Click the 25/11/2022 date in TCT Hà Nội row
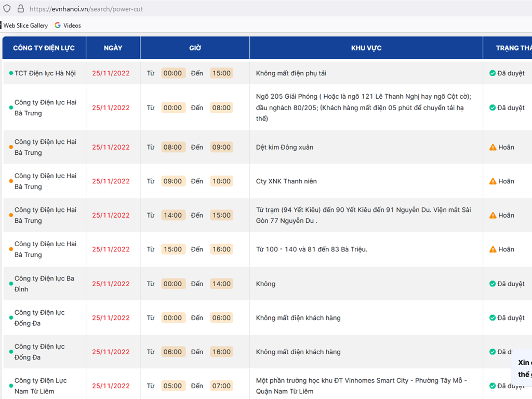Image resolution: width=532 pixels, height=399 pixels. (111, 73)
